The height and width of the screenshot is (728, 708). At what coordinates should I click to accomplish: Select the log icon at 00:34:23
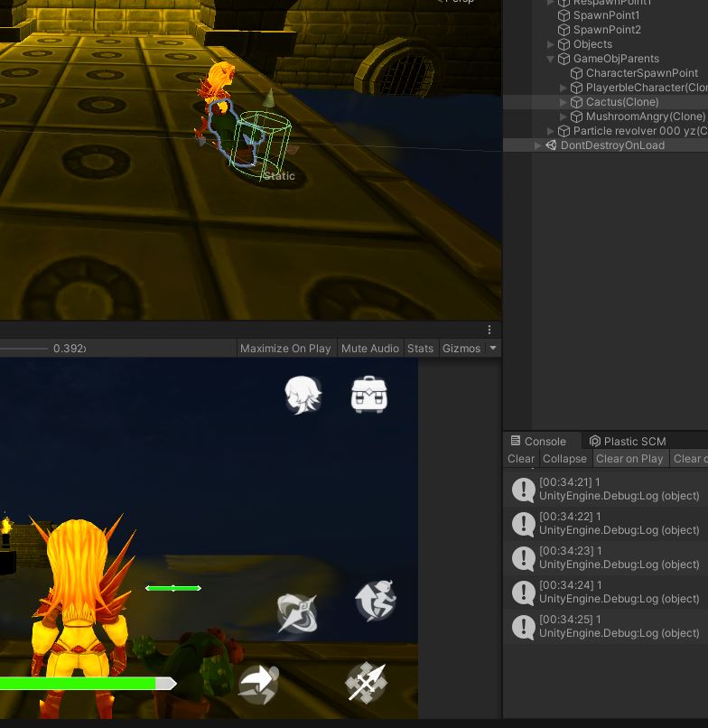pos(524,558)
